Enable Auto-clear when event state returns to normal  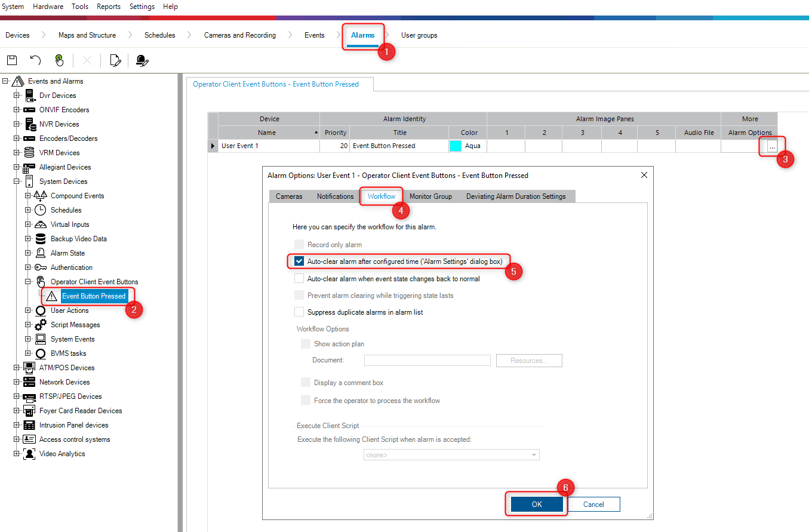(299, 279)
